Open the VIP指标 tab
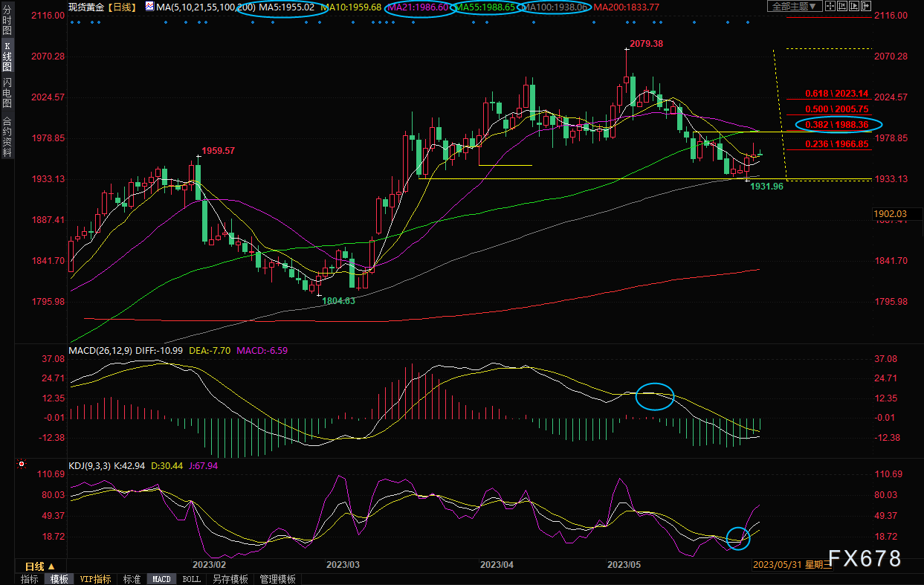This screenshot has width=924, height=585. pyautogui.click(x=95, y=579)
